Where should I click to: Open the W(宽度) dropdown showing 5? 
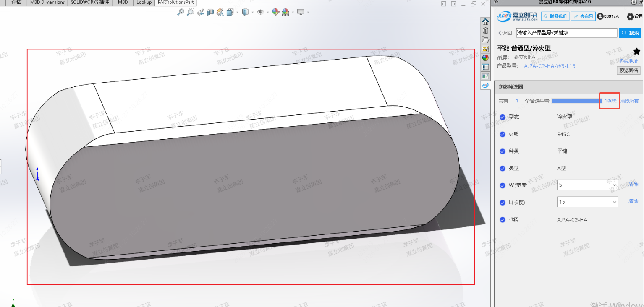pyautogui.click(x=587, y=185)
